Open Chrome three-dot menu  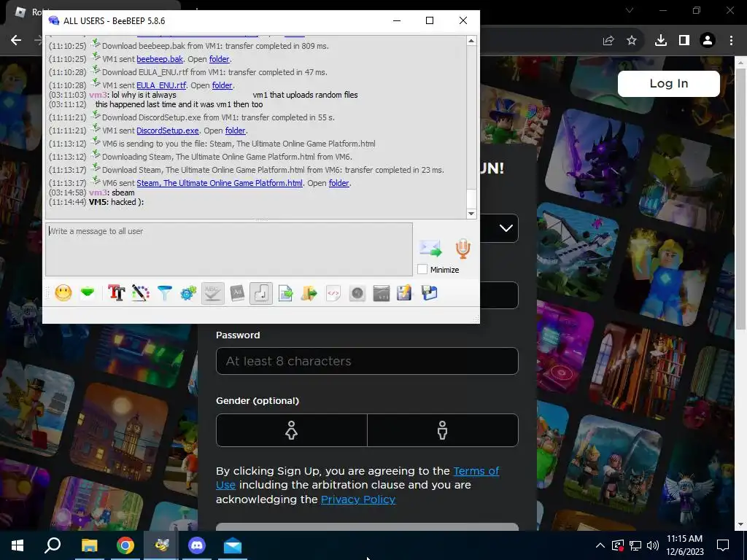point(731,41)
